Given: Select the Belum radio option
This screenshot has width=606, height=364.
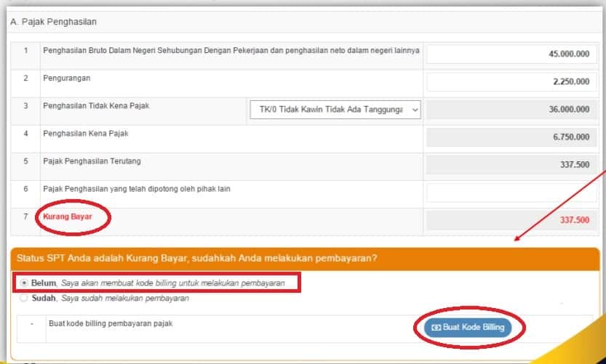Looking at the screenshot, I should pyautogui.click(x=24, y=283).
